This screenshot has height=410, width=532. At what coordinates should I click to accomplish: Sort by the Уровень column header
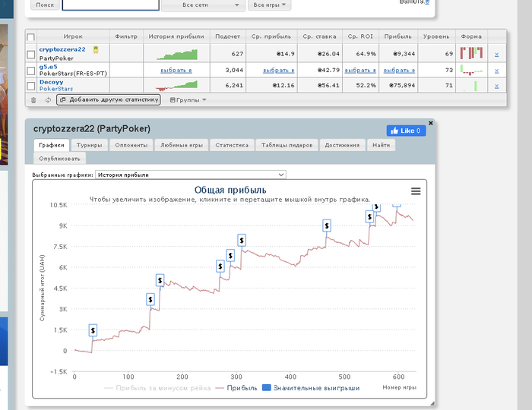click(436, 36)
